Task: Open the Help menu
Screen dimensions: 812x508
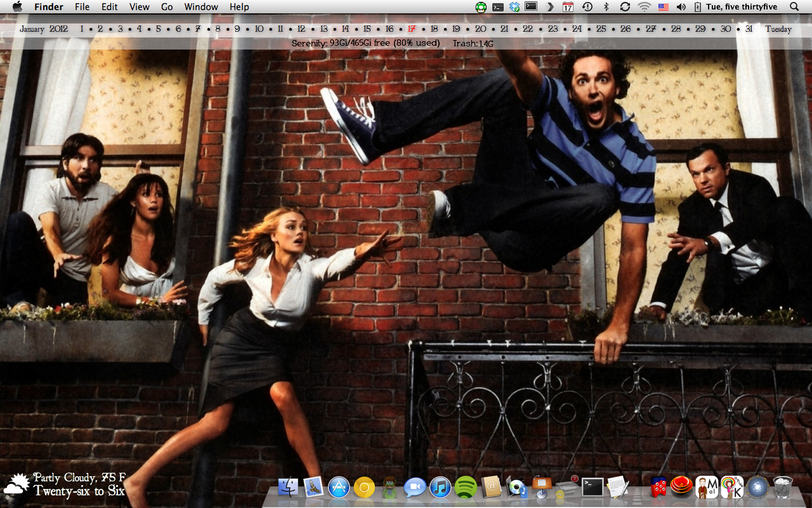Action: pyautogui.click(x=239, y=7)
